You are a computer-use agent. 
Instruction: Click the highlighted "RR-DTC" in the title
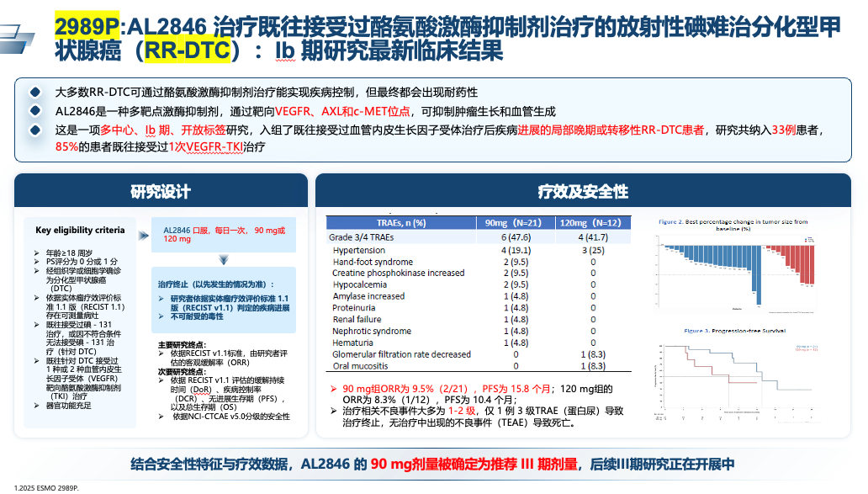click(x=187, y=52)
